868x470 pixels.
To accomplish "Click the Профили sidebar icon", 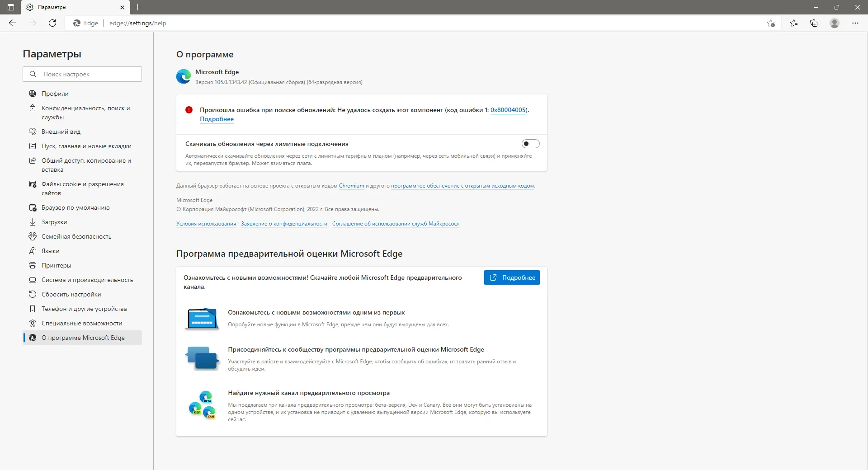I will coord(33,94).
